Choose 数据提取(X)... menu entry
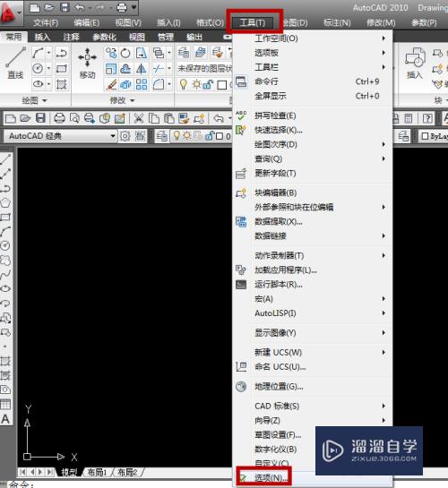The width and height of the screenshot is (448, 488). pos(313,221)
